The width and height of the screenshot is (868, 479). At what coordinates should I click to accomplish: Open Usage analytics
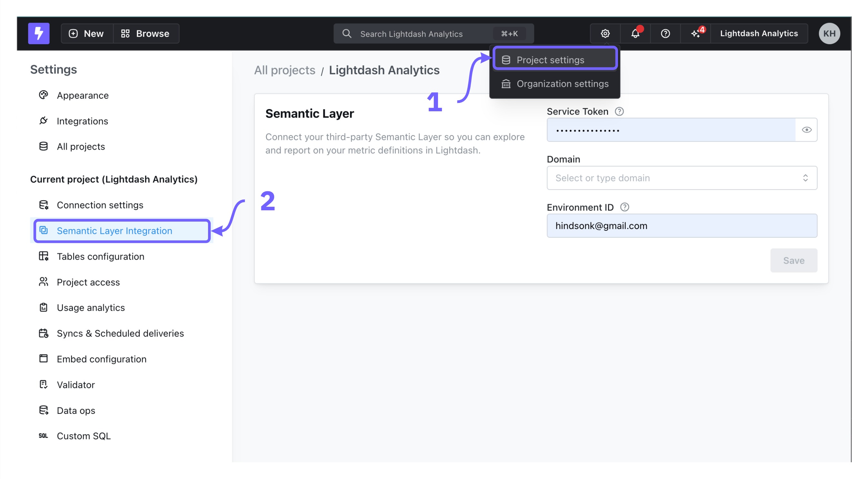point(121,307)
